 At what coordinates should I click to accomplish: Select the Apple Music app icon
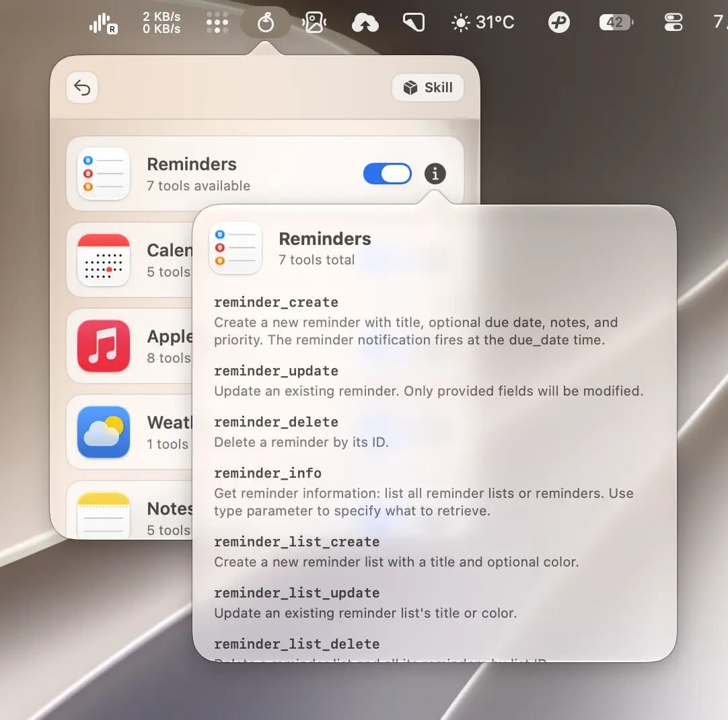point(104,346)
